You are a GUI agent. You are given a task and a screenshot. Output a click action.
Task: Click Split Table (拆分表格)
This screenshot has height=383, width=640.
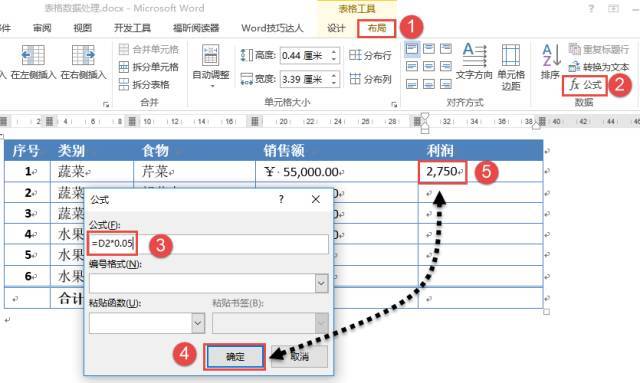[x=144, y=85]
